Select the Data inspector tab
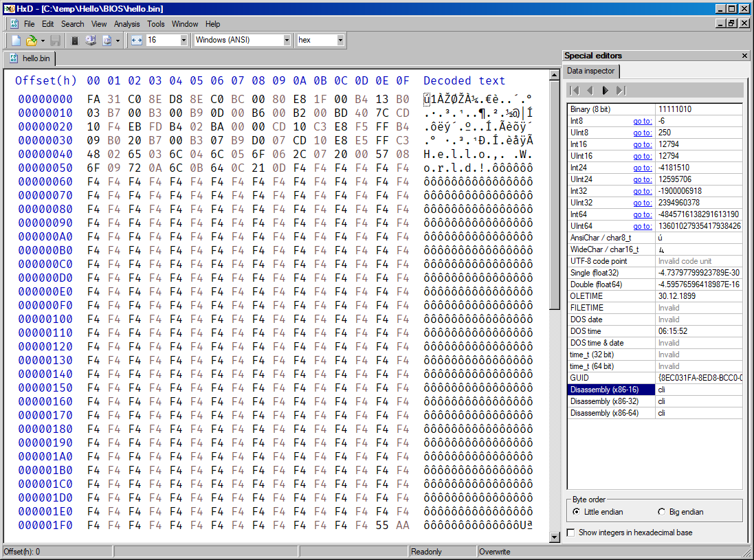 click(x=591, y=71)
